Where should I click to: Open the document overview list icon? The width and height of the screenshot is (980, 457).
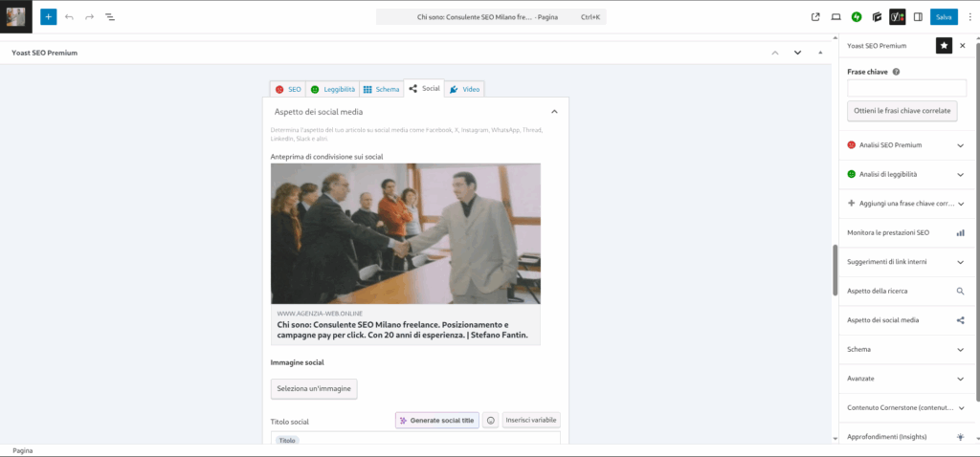pos(109,17)
